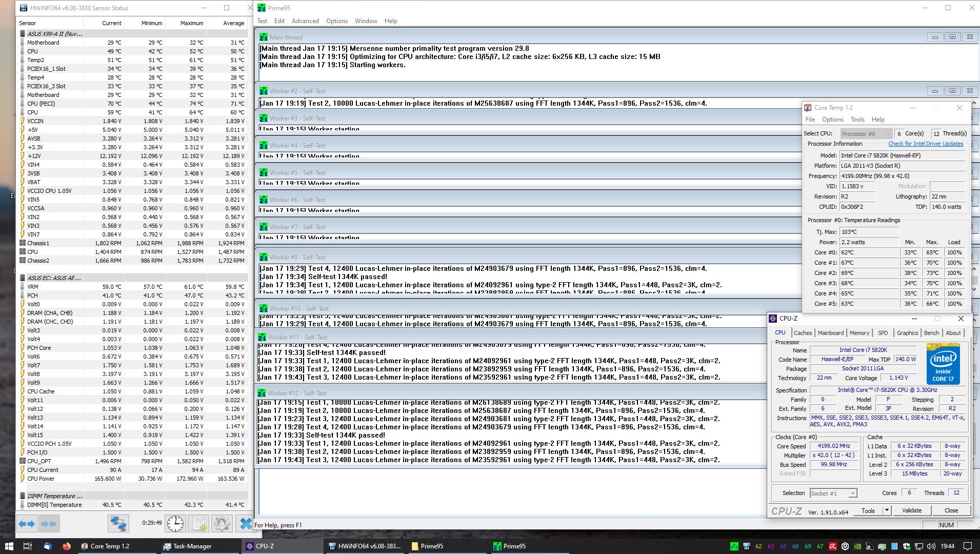Click the Avira tray icon

point(833,546)
